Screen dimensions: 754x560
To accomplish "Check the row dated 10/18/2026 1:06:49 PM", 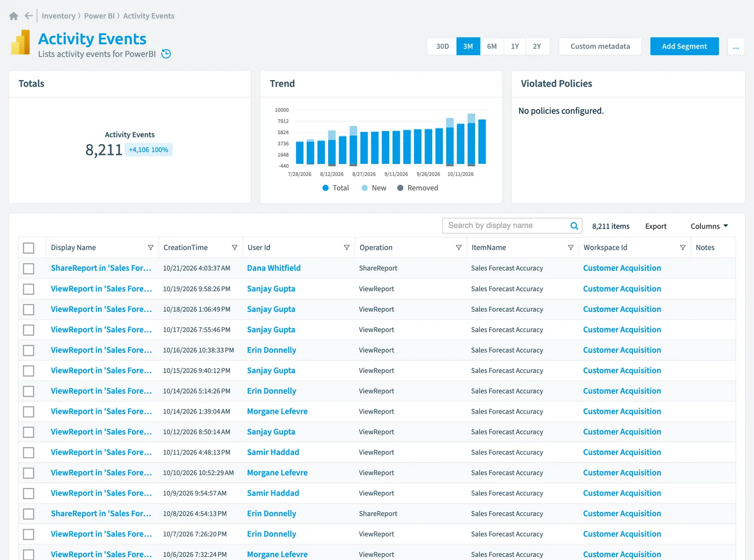I will tap(29, 309).
